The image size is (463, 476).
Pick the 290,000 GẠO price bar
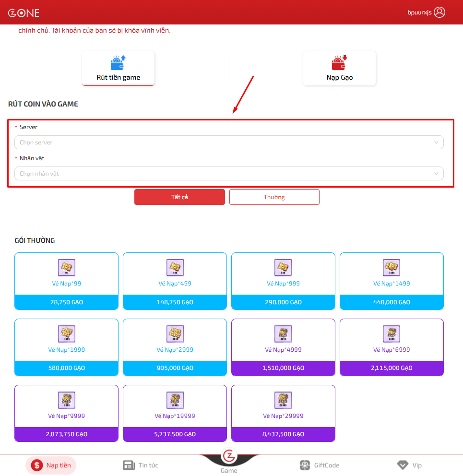pos(283,302)
